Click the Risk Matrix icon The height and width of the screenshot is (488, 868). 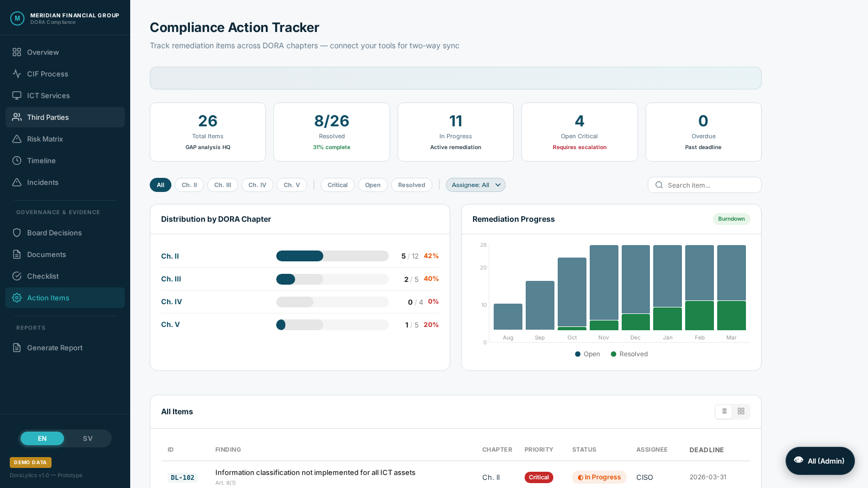pyautogui.click(x=17, y=139)
